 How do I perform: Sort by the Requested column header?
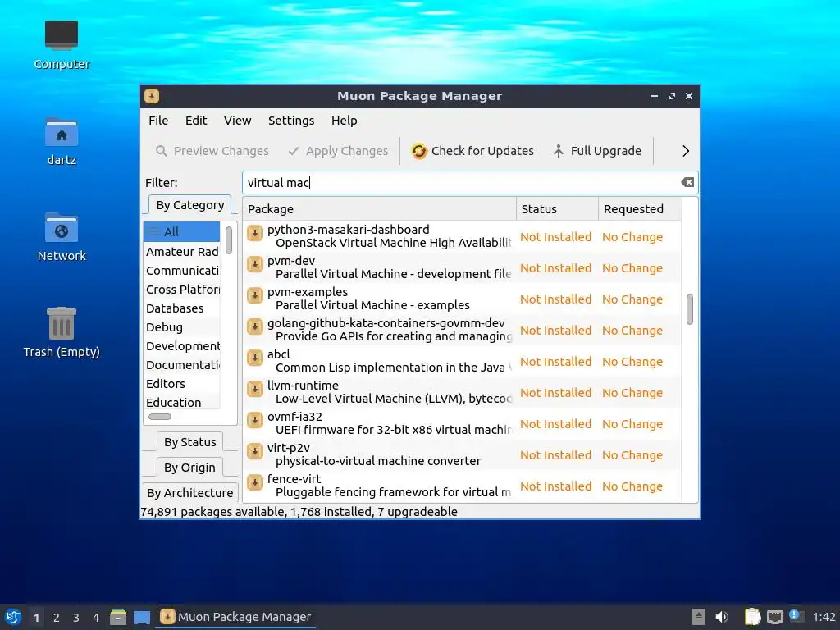[x=640, y=209]
